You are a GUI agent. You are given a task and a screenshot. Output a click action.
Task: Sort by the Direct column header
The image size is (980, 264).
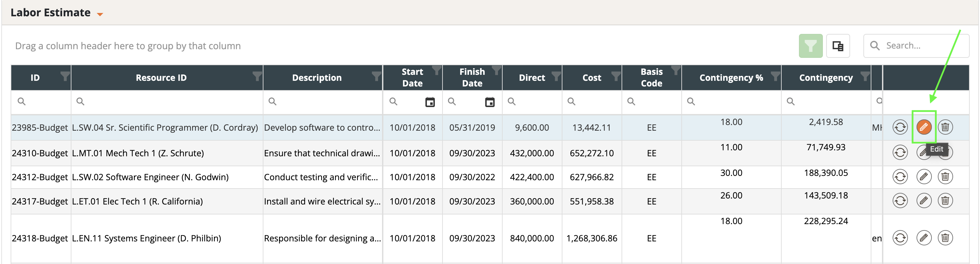coord(532,78)
